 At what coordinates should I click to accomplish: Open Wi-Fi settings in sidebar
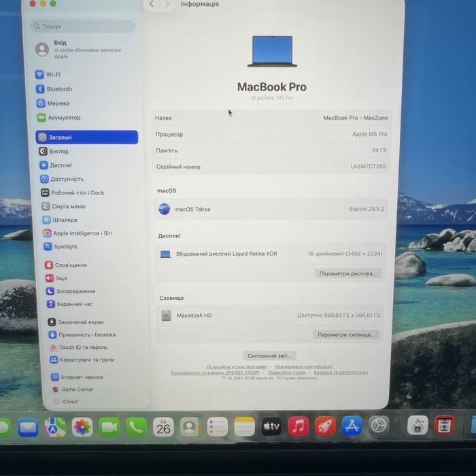(48, 74)
